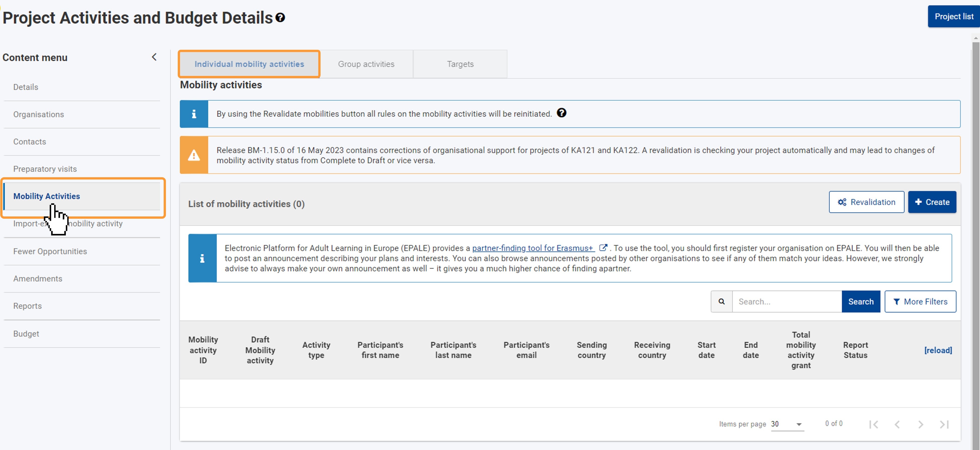Open the Targets tab

(x=460, y=64)
